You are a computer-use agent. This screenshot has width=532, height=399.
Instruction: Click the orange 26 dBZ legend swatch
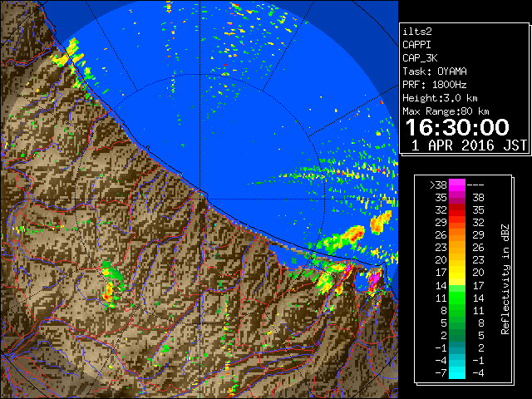tap(457, 235)
